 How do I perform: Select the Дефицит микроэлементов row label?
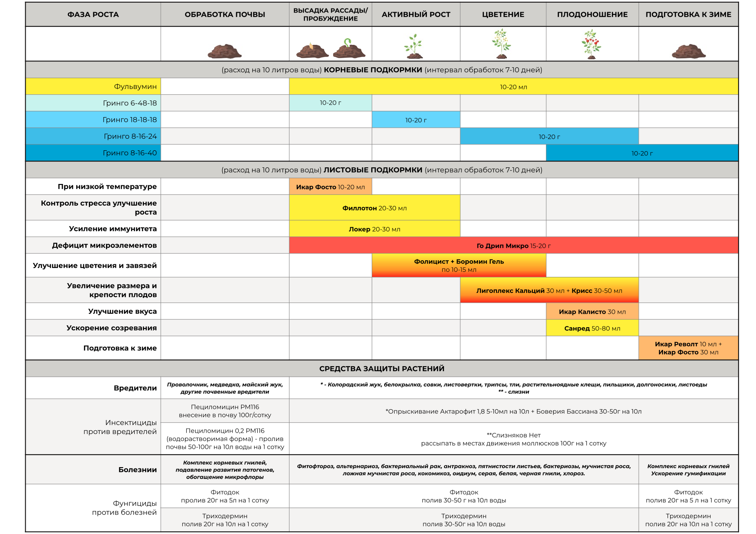point(93,245)
